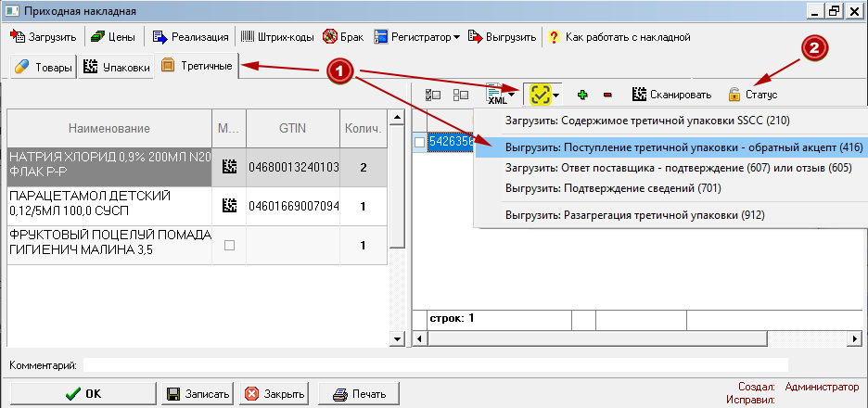This screenshot has height=408, width=868.
Task: Toggle marking checkbox in ФРУКТОВЫЙ ПОЦЕЛУЙ row
Action: [x=229, y=245]
